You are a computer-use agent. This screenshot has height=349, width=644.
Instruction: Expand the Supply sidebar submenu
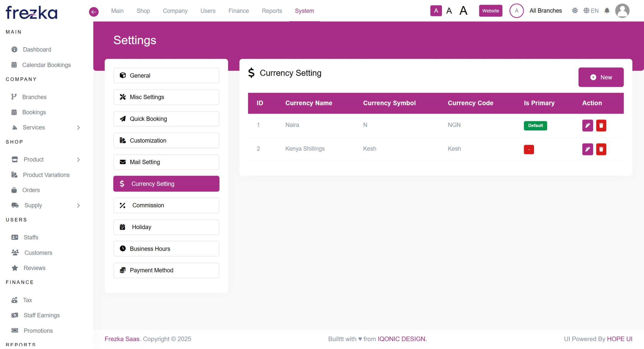point(78,205)
